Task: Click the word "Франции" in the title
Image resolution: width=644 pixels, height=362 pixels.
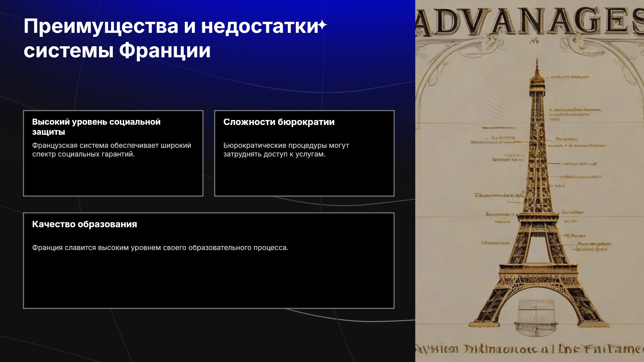Action: [x=165, y=51]
